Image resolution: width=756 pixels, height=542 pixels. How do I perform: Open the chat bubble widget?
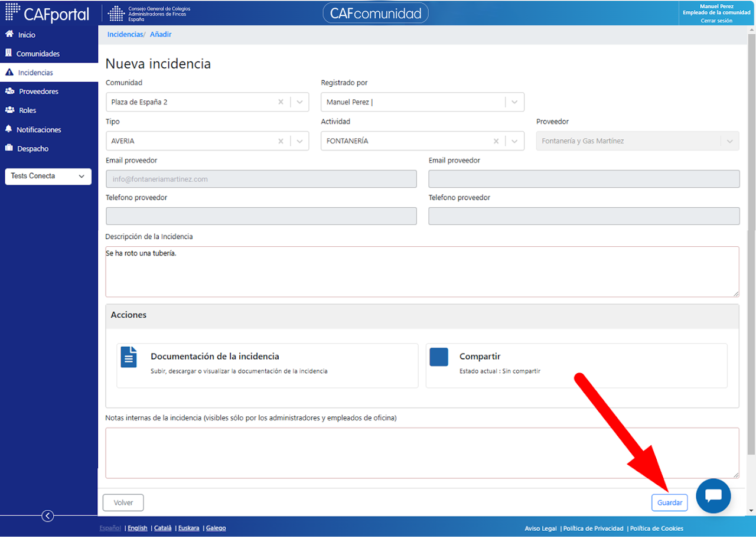[x=713, y=496]
